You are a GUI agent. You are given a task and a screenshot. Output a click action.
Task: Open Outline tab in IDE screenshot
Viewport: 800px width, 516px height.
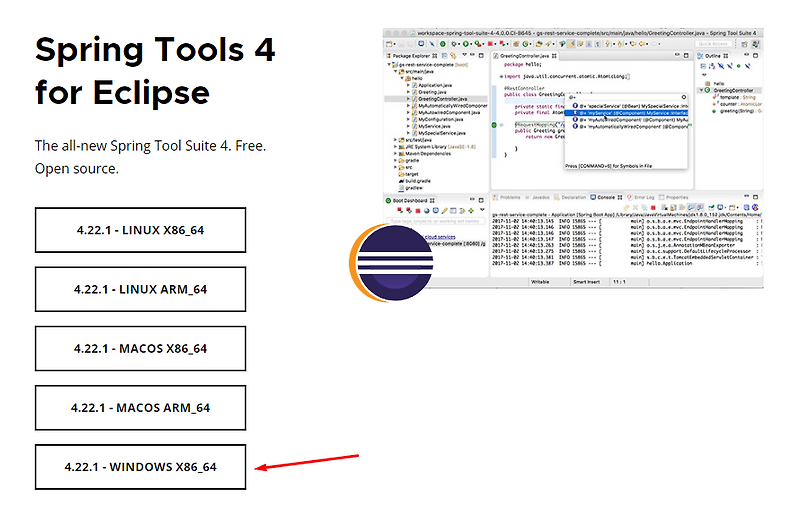(x=712, y=56)
